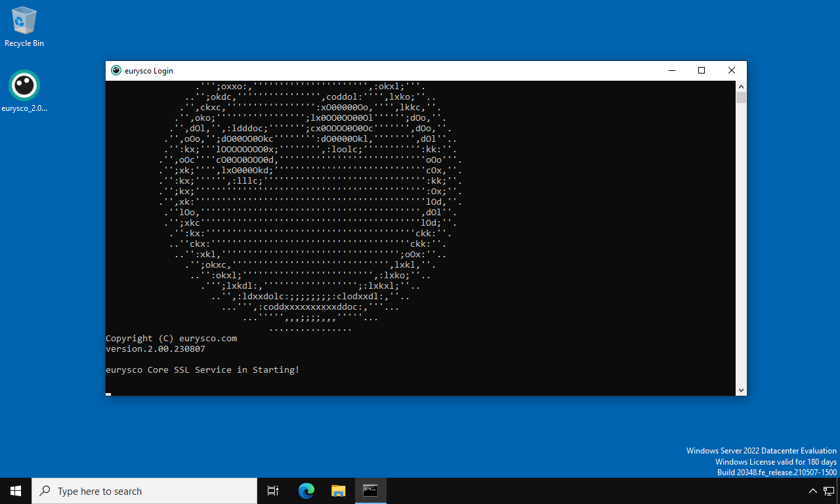Select the eurysco_2.0 desktop shortcut icon

tap(24, 91)
